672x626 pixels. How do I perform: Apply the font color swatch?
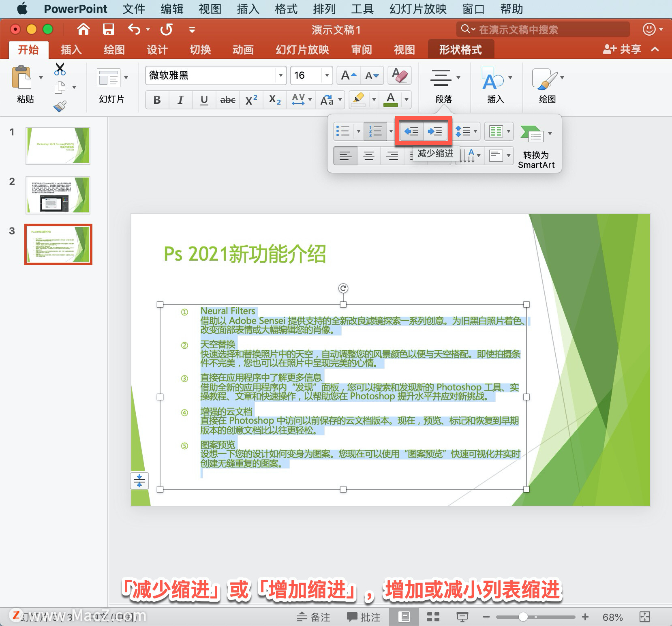tap(390, 100)
